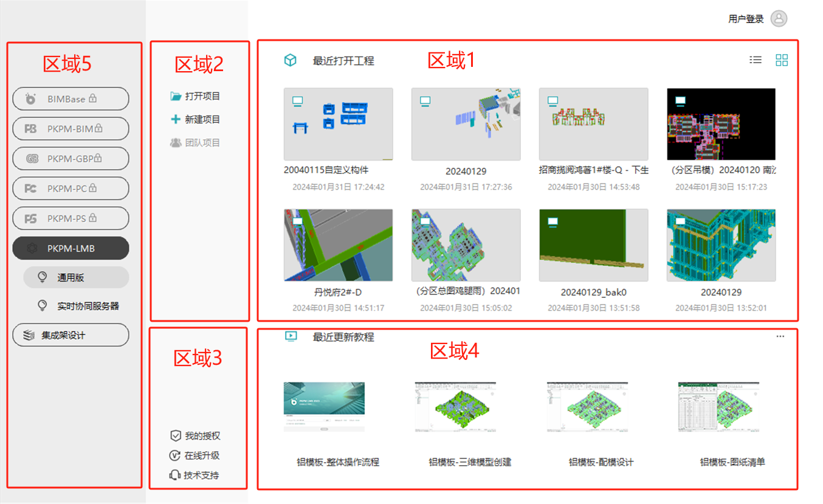Click the 用户登录 login link
The height and width of the screenshot is (504, 823).
point(746,19)
